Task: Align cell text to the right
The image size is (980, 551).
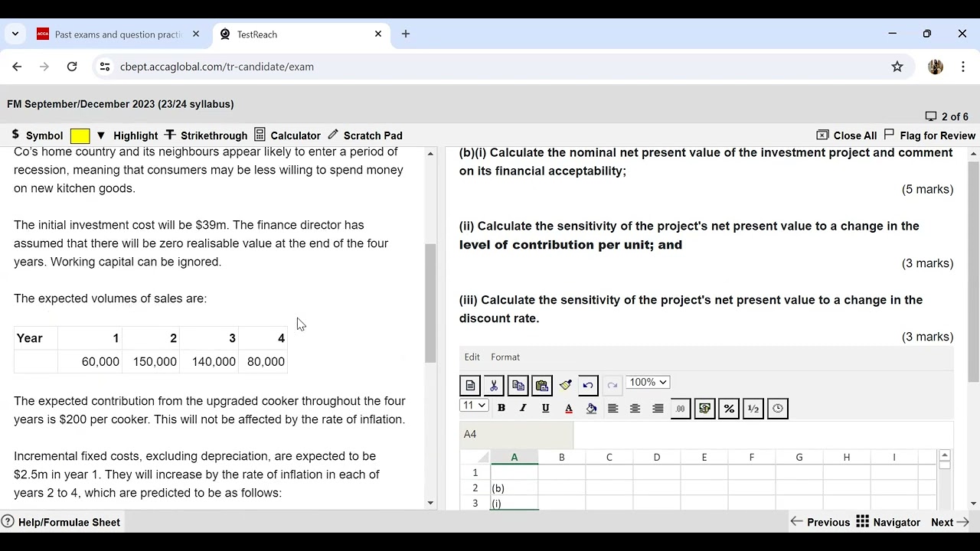Action: click(658, 409)
